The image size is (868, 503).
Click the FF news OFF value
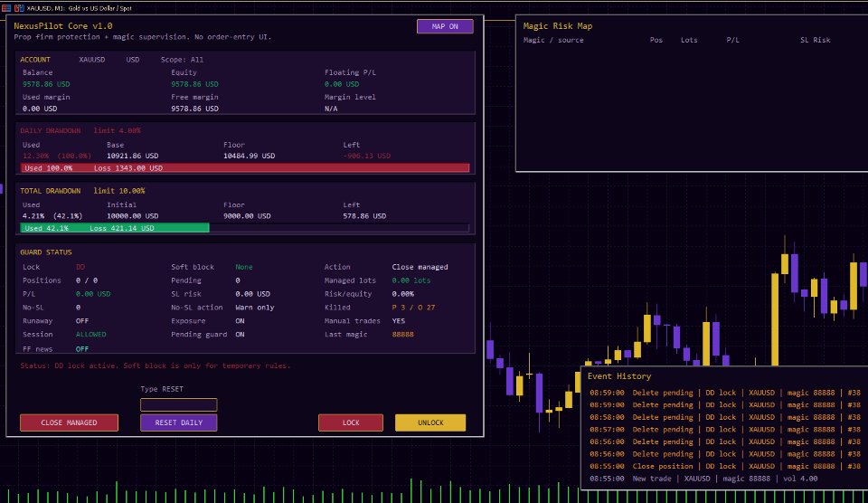tap(82, 349)
